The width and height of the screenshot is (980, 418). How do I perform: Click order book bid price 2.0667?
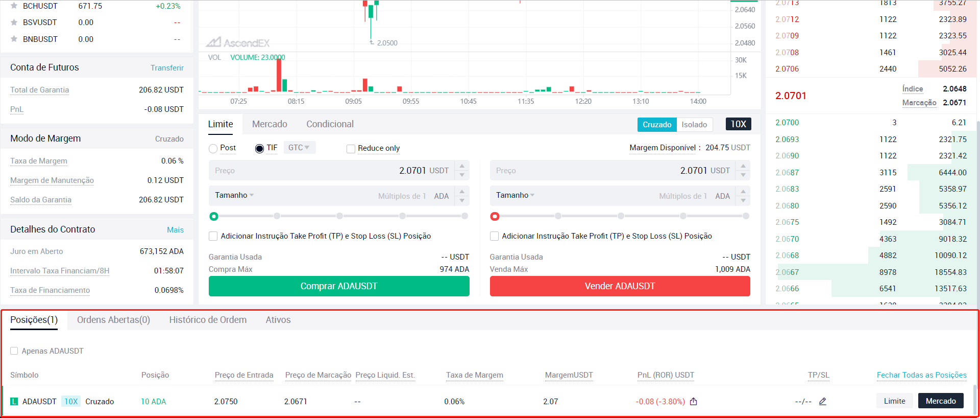(x=787, y=272)
